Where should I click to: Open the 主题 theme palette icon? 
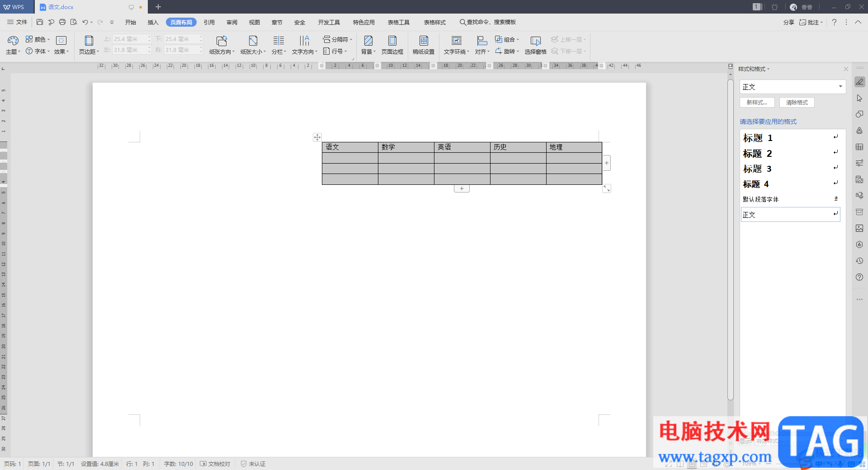click(13, 41)
